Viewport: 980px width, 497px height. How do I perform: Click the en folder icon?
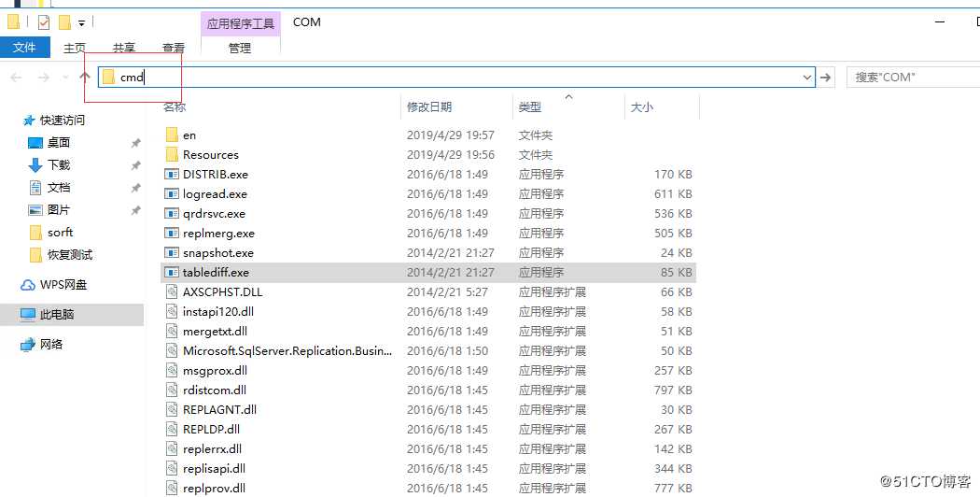point(172,135)
